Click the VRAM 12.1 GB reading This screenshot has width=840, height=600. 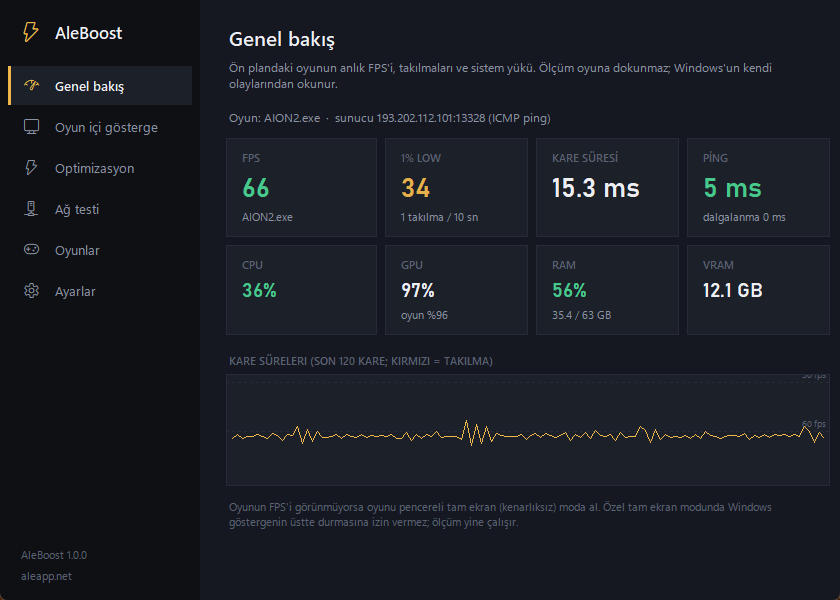[732, 290]
